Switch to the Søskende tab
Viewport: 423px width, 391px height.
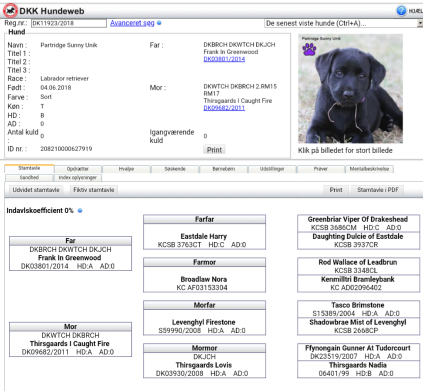[x=175, y=169]
